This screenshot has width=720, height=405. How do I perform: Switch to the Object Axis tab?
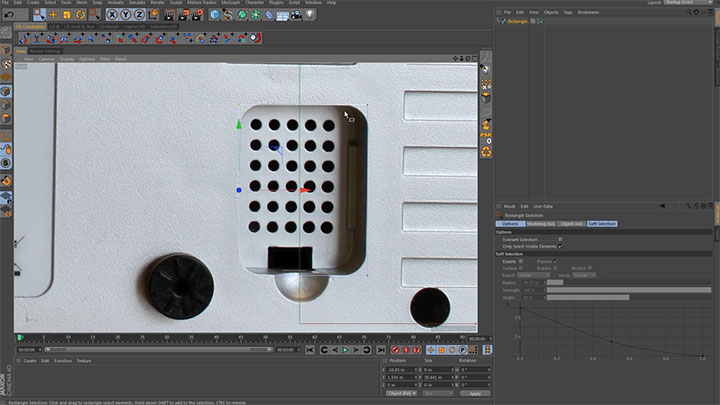point(572,224)
